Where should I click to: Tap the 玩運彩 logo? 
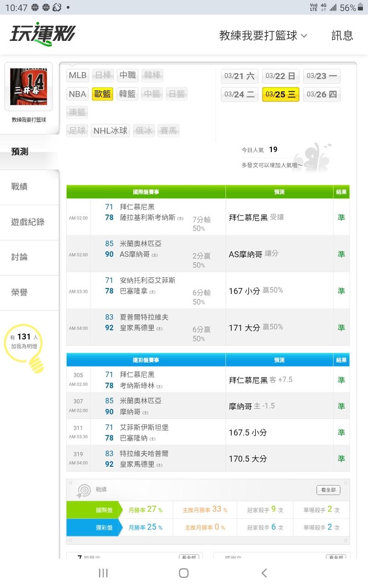(x=42, y=34)
